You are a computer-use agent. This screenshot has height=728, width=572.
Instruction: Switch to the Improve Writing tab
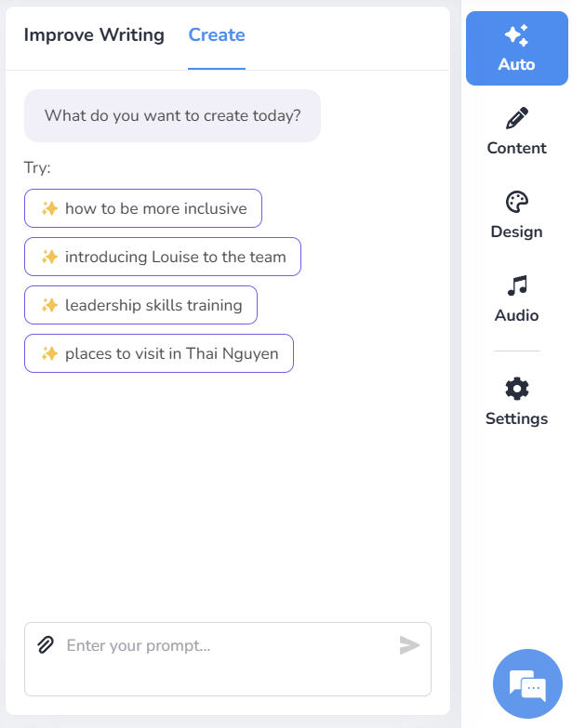94,34
